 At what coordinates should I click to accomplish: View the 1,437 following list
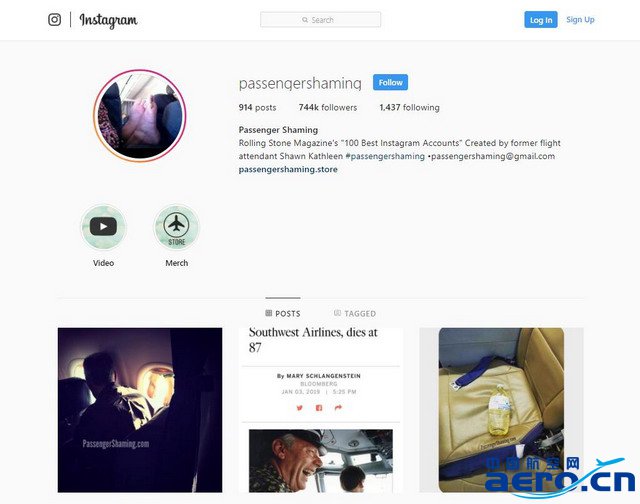pyautogui.click(x=409, y=107)
